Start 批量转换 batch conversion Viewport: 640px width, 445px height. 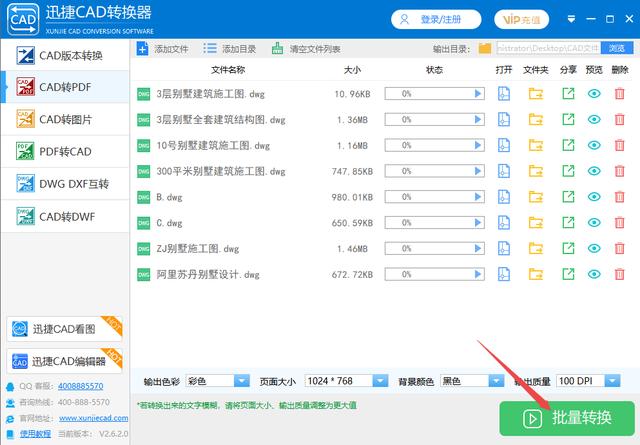pos(567,418)
